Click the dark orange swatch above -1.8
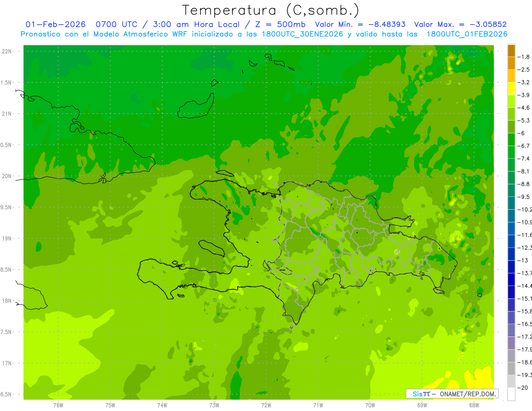The height and width of the screenshot is (411, 532). (511, 51)
